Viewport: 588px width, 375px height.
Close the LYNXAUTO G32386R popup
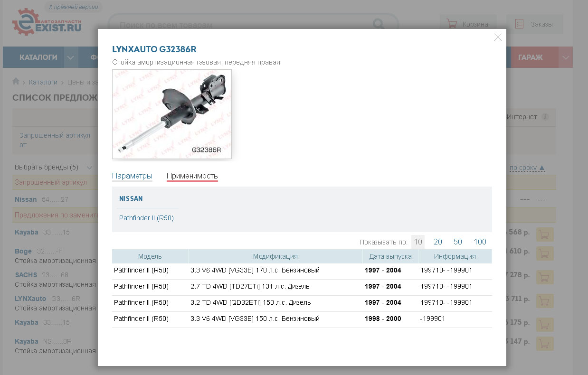(x=498, y=37)
